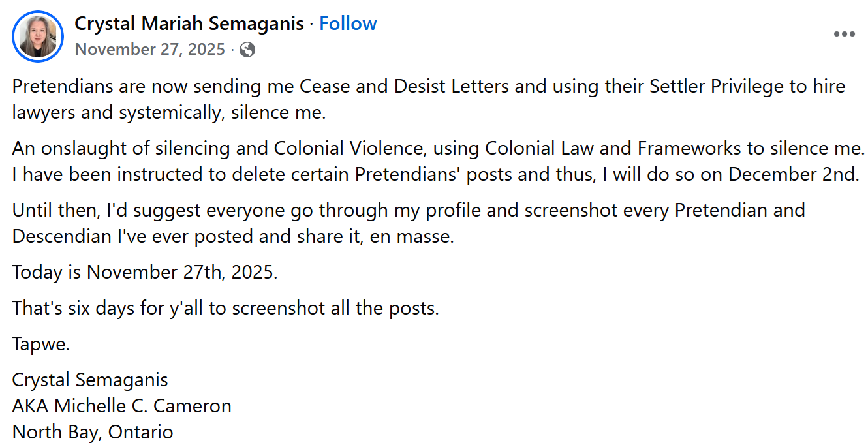The height and width of the screenshot is (445, 868).
Task: Click the dot separator between date and globe
Action: [233, 49]
